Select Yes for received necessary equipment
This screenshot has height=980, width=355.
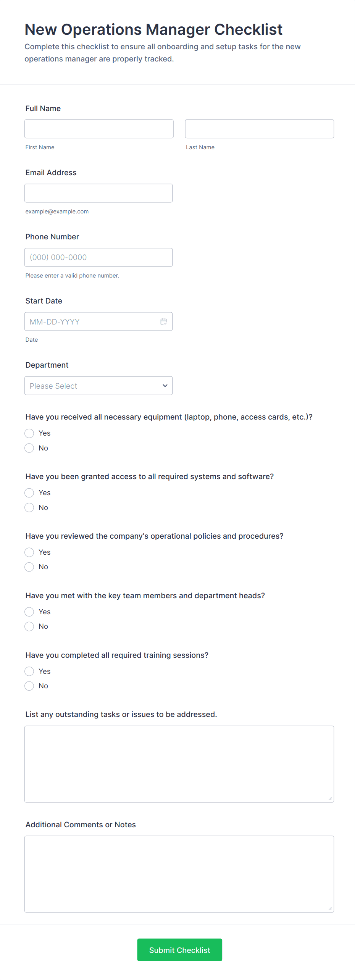(29, 433)
